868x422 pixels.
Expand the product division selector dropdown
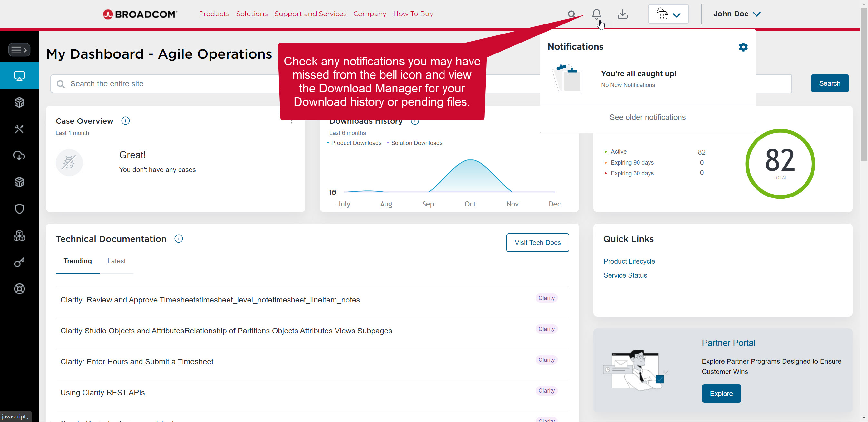coord(668,14)
